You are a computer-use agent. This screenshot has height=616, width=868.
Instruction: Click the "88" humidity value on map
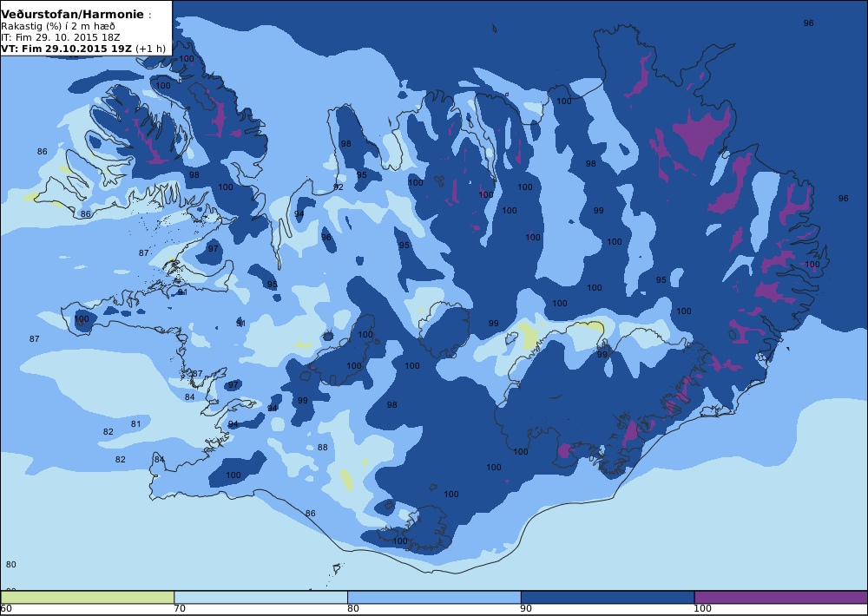pos(322,447)
